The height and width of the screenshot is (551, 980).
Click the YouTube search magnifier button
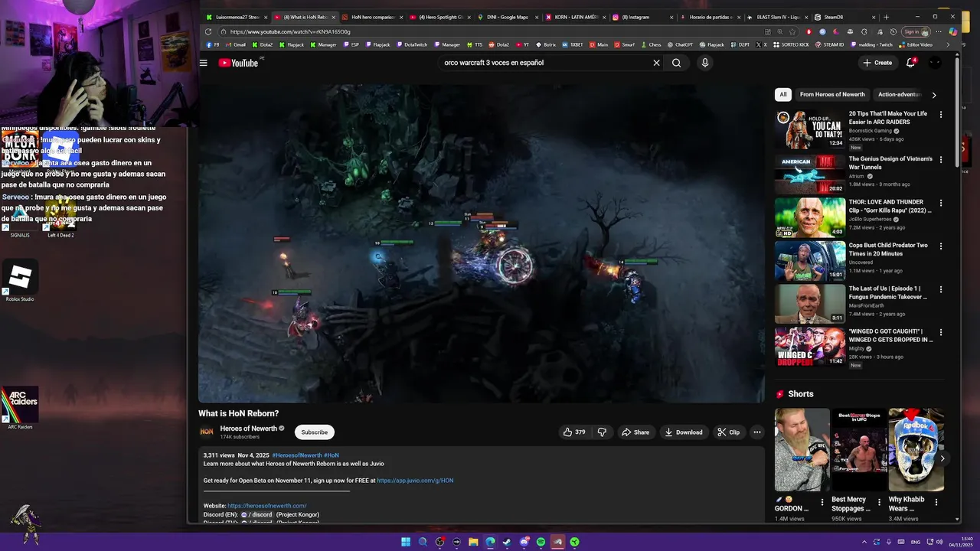tap(676, 63)
